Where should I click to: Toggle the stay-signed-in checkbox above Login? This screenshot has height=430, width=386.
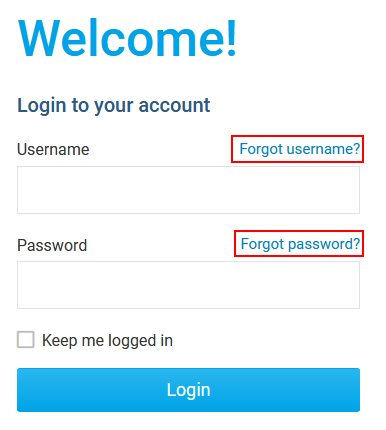tap(26, 340)
